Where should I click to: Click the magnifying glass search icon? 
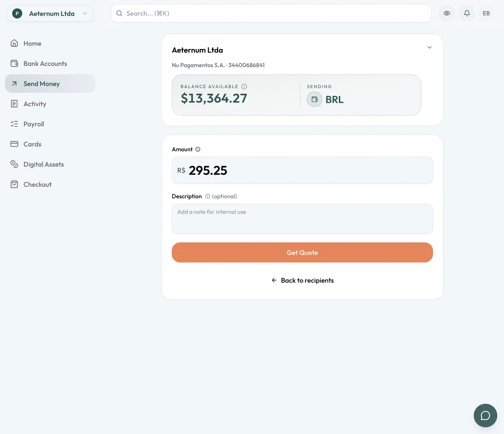(119, 13)
